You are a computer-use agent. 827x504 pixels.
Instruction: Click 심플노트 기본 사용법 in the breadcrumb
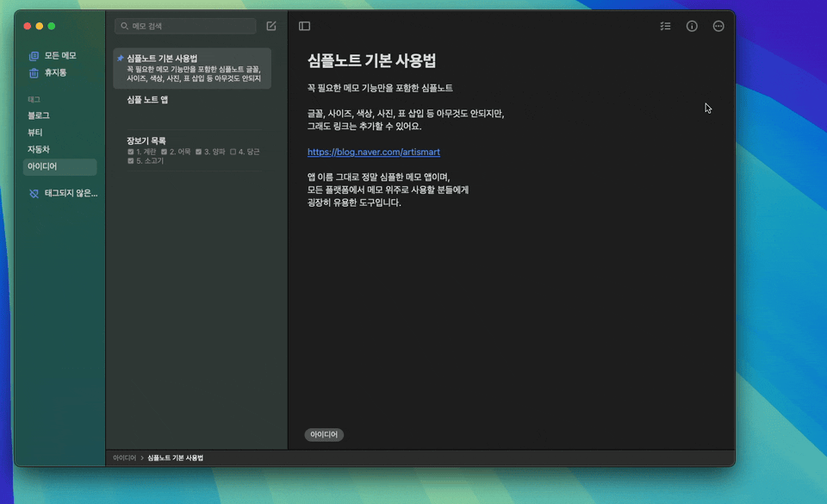[175, 458]
